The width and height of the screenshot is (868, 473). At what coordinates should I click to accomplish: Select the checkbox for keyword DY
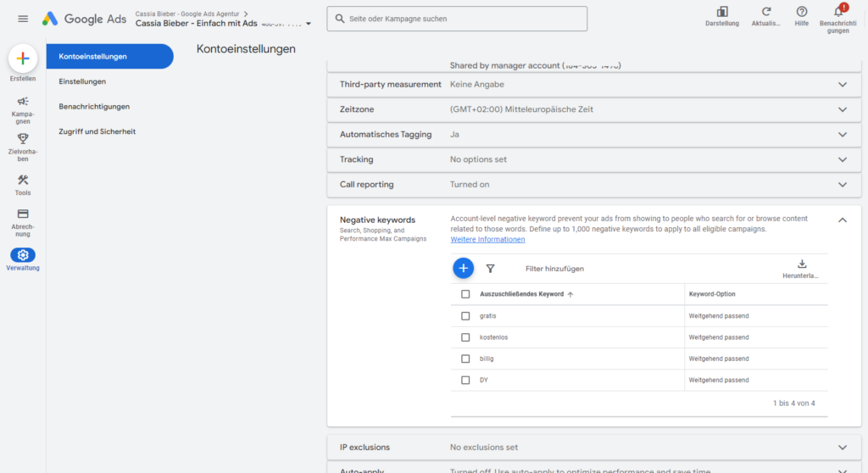(x=465, y=380)
